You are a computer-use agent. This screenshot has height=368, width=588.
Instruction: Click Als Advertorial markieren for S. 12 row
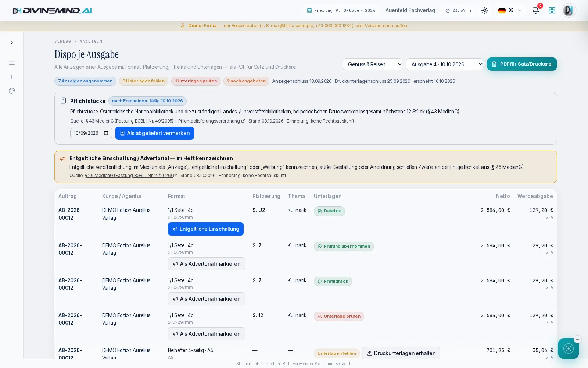207,334
